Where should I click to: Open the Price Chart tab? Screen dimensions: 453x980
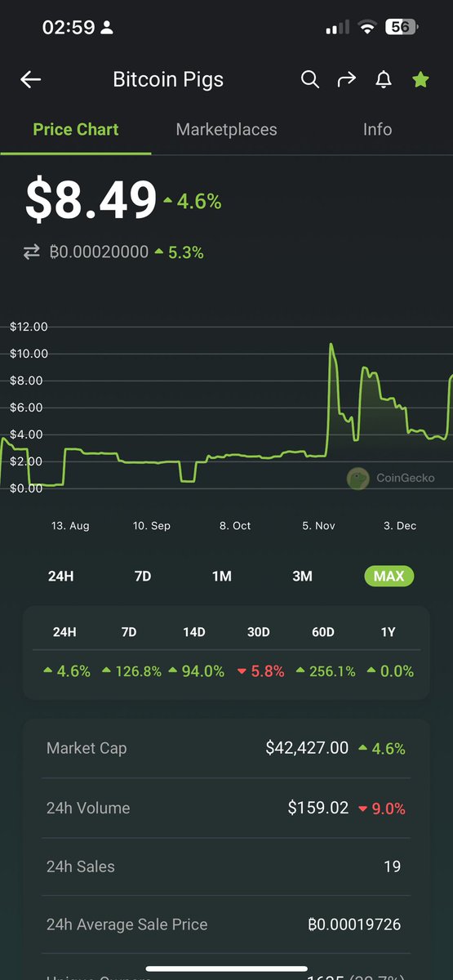[76, 129]
